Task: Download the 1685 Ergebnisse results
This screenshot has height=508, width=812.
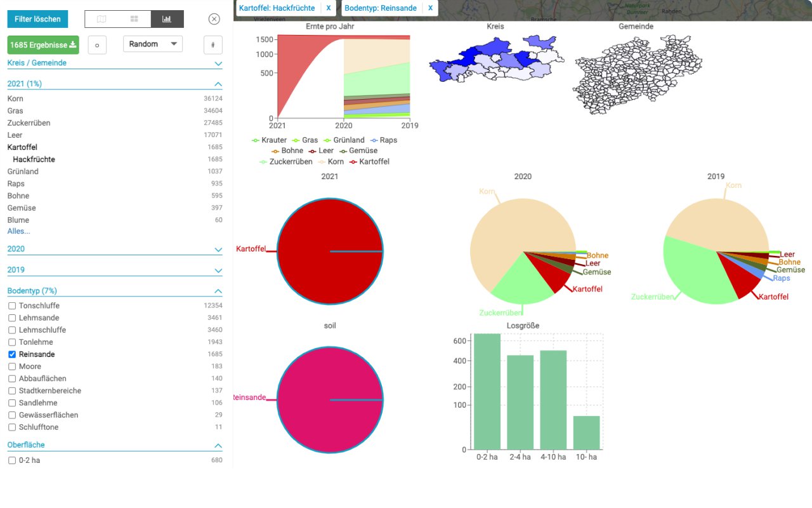Action: [x=43, y=45]
